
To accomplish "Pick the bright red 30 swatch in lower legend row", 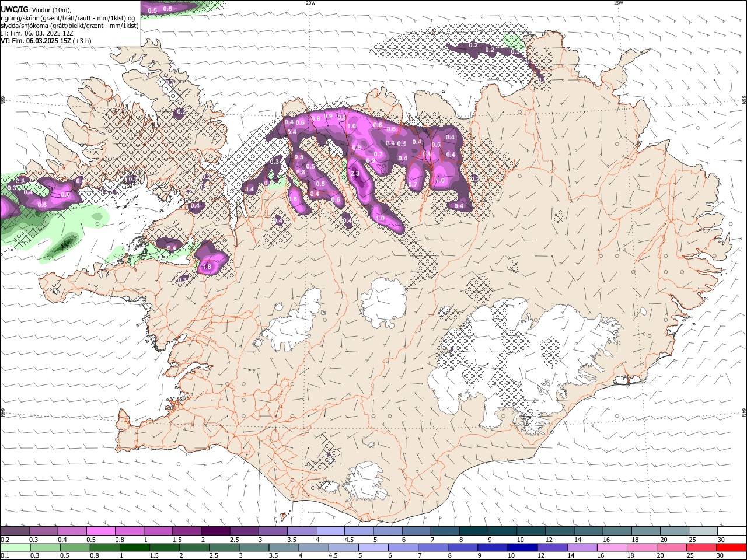I will coord(731,547).
